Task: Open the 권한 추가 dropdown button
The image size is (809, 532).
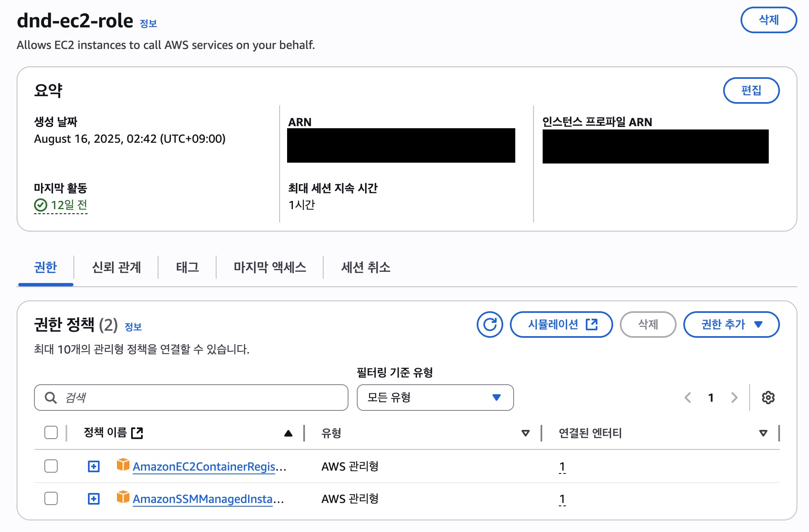Action: point(731,325)
